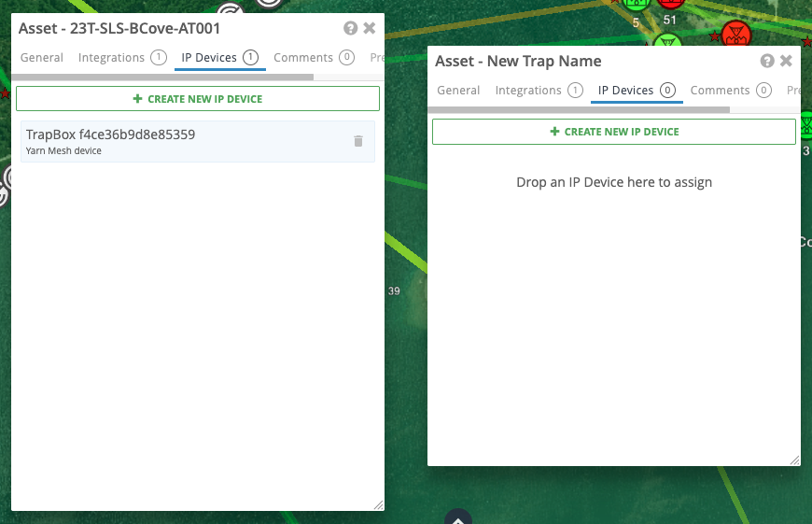Open Integrations tab in New Trap Name panel
812x524 pixels.
click(528, 91)
